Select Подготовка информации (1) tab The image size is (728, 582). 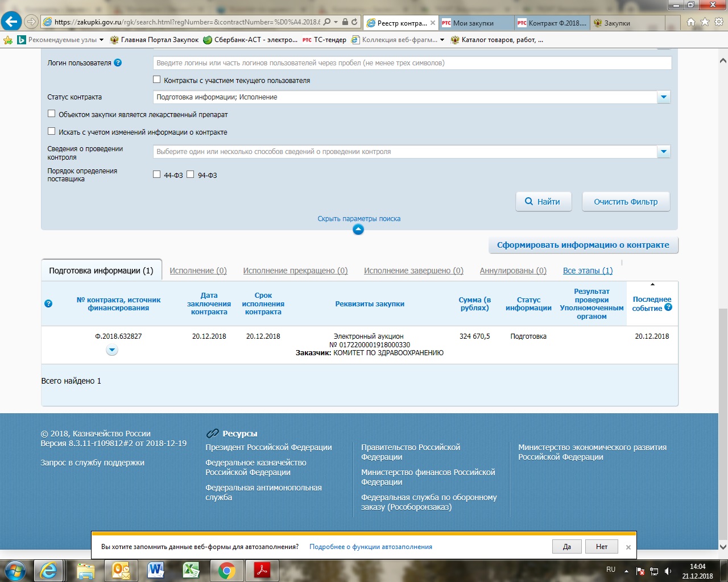(101, 271)
